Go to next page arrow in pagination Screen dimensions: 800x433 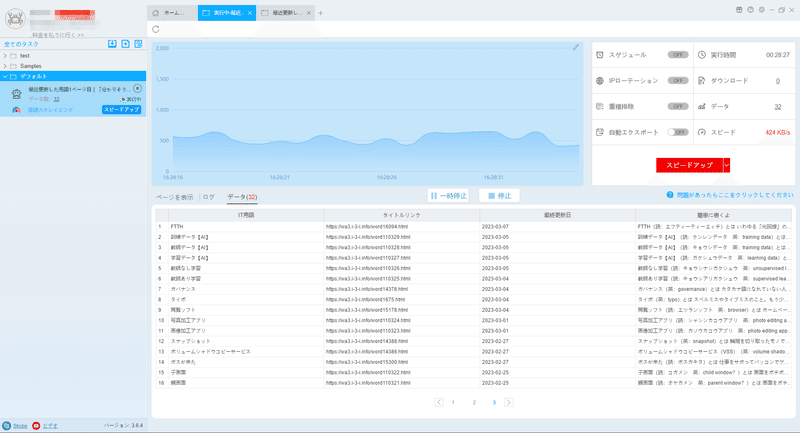(x=509, y=402)
